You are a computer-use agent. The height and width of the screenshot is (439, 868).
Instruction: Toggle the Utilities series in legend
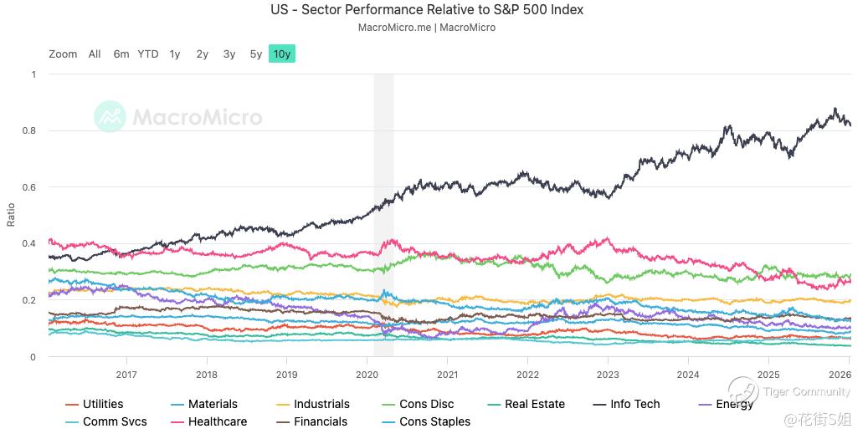coord(102,404)
